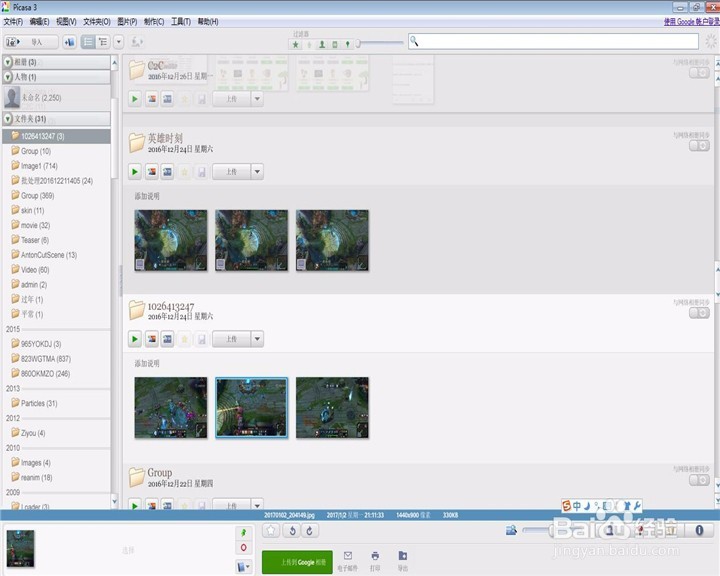This screenshot has width=720, height=576.
Task: Collapse the 相册 (3) section
Action: coord(8,62)
